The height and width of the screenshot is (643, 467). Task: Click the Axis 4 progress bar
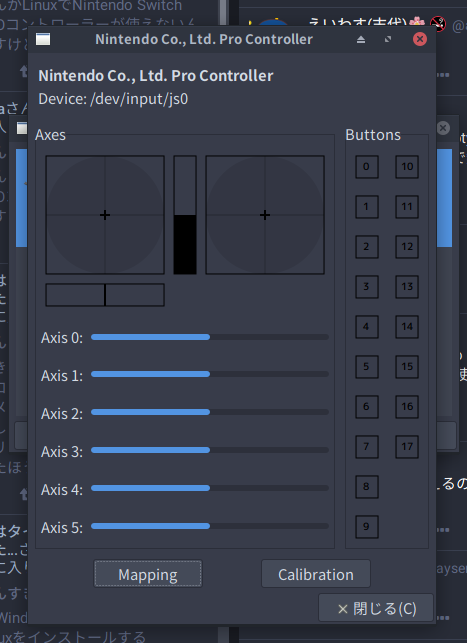coord(210,488)
